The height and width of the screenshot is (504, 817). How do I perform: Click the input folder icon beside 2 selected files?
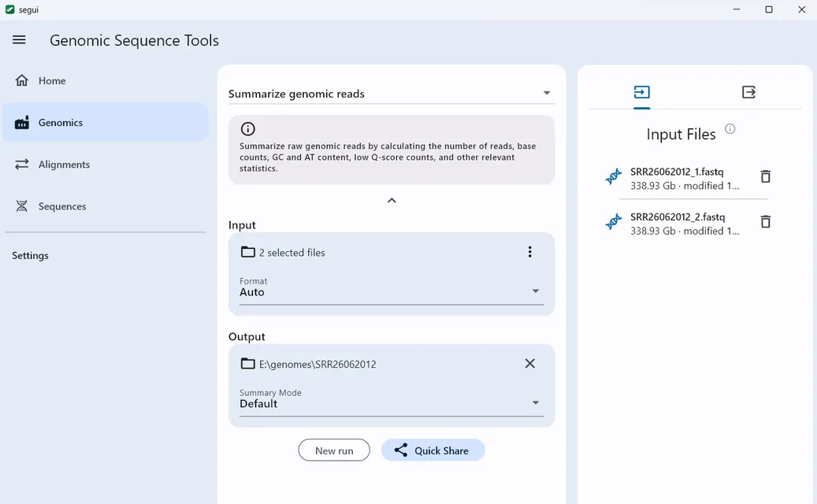coord(248,252)
